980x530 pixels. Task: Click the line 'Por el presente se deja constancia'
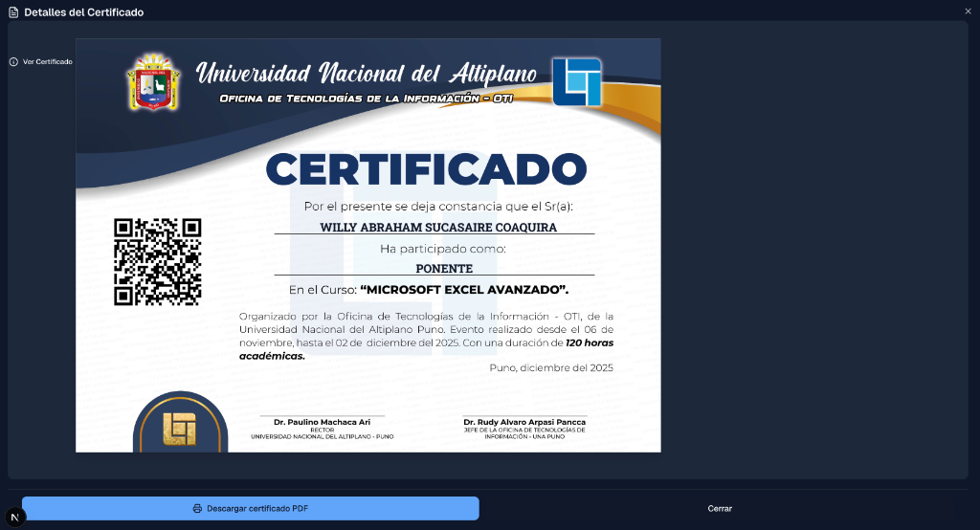(438, 207)
